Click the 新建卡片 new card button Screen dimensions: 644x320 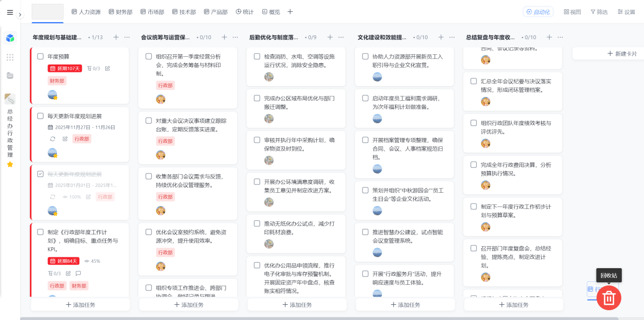point(622,53)
